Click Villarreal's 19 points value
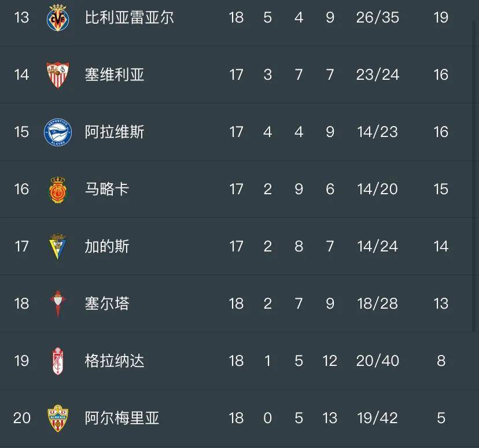 coord(441,17)
